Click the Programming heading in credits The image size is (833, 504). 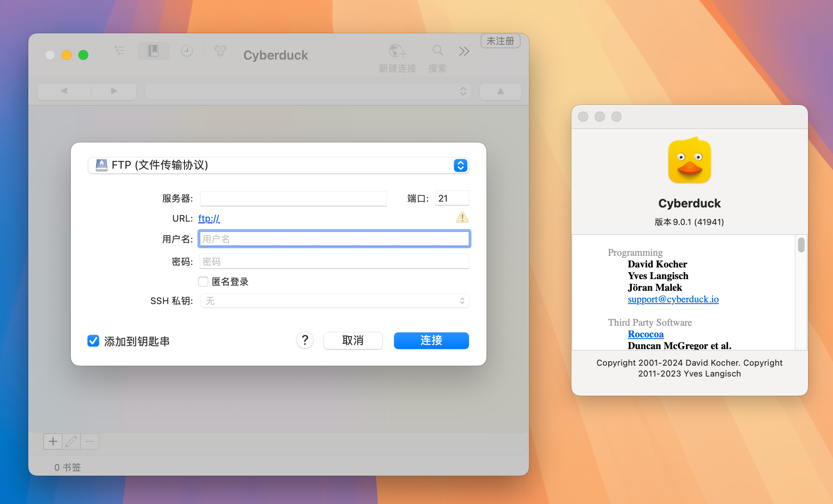click(635, 252)
